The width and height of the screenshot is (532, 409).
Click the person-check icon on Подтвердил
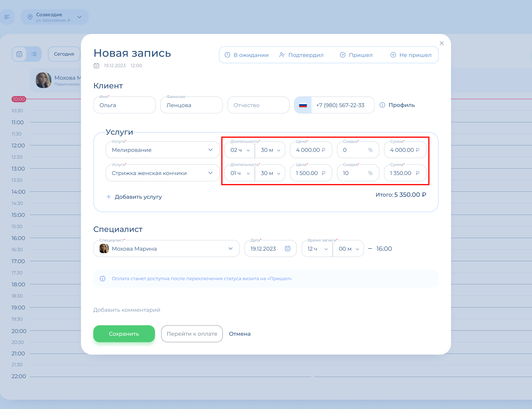[x=282, y=55]
